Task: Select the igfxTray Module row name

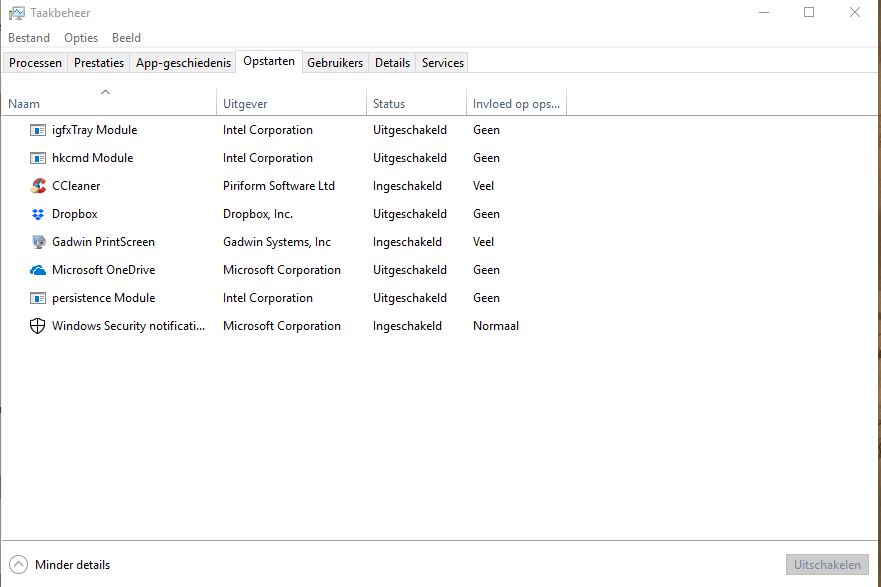Action: pos(94,130)
